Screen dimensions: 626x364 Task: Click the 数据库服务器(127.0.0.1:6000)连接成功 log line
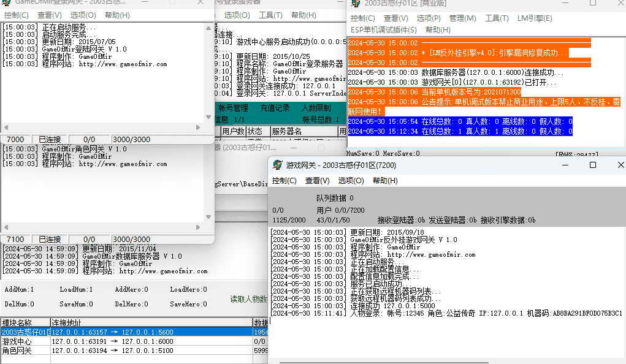(x=456, y=72)
